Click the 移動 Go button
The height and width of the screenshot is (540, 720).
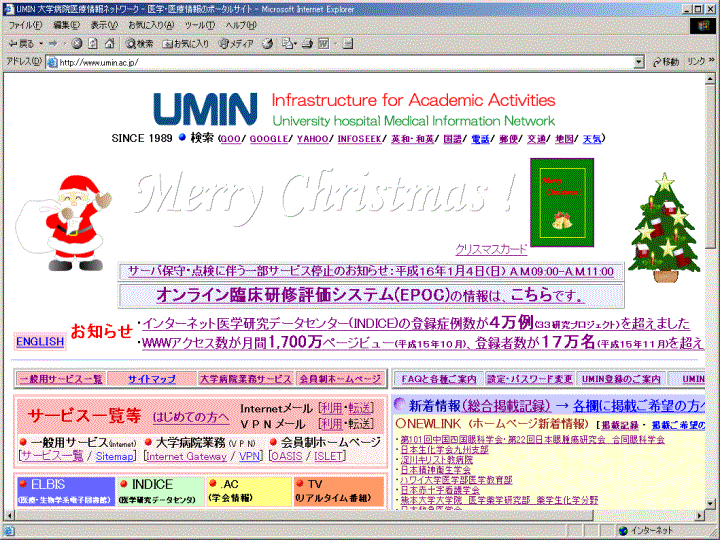665,62
